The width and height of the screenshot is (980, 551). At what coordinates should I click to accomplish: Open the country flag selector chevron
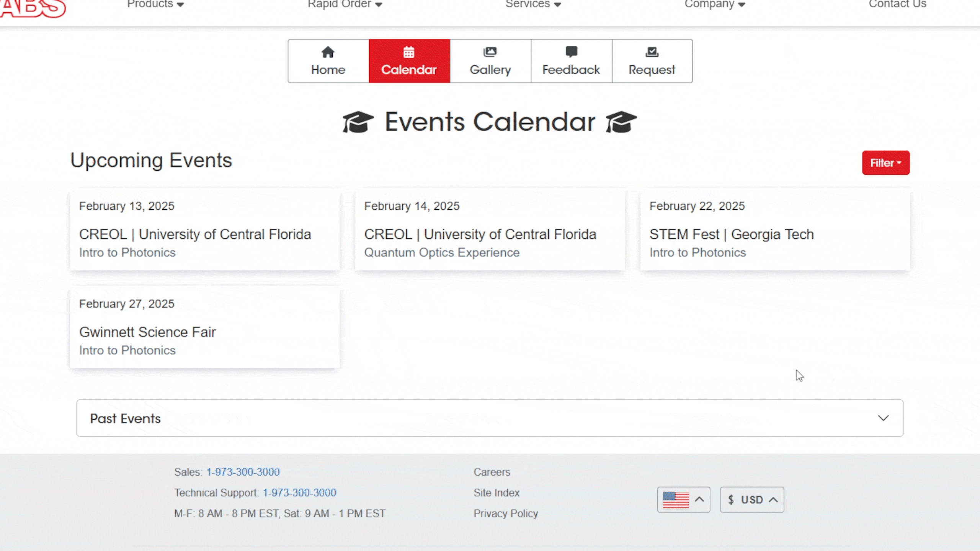[699, 499]
